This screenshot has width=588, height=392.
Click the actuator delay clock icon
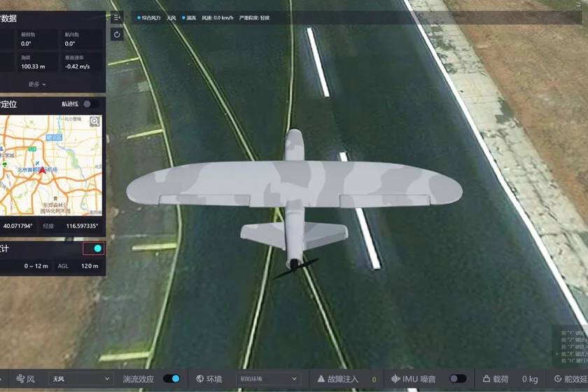[549, 379]
